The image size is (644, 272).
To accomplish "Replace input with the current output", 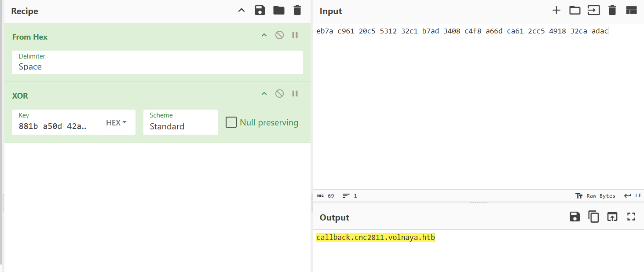I will pyautogui.click(x=612, y=217).
